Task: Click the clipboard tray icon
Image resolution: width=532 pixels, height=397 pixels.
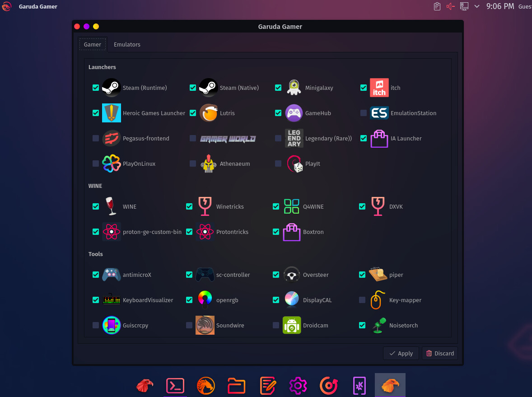Action: point(437,6)
